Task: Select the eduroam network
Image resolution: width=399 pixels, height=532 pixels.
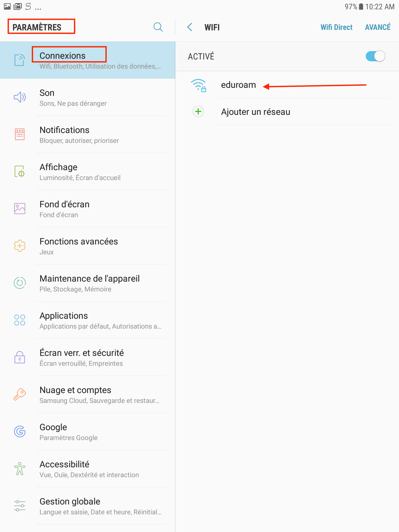Action: 287,85
